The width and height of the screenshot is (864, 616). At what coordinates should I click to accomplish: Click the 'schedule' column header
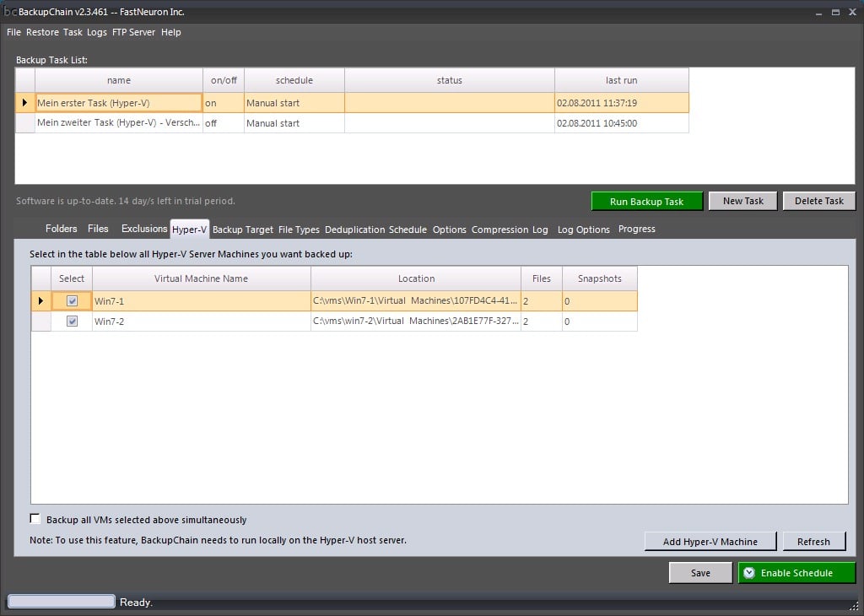pyautogui.click(x=294, y=80)
